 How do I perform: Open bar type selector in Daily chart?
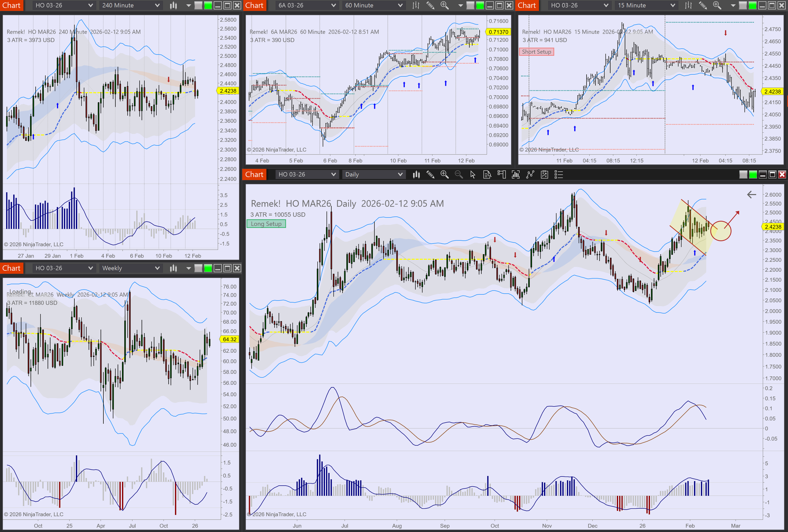[416, 175]
